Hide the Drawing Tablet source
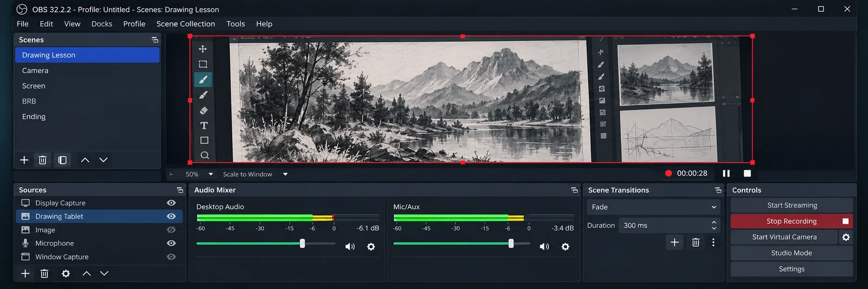The width and height of the screenshot is (868, 289). (x=171, y=216)
